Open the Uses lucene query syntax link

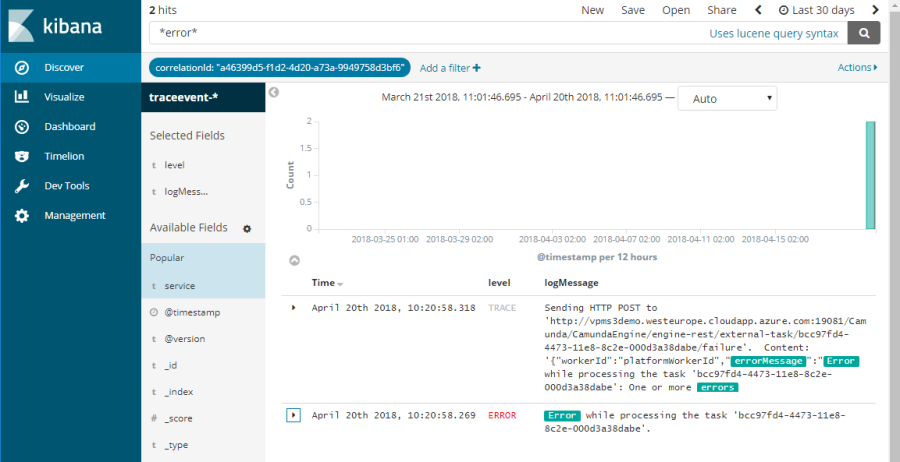774,33
